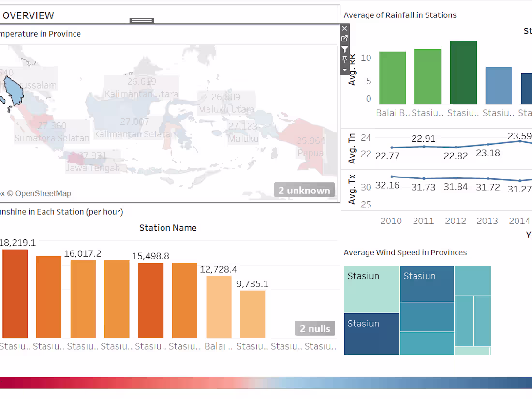Open the Go to Sheet icon on the map toolbar
Viewport: 532px width, 399px height.
pyautogui.click(x=344, y=38)
